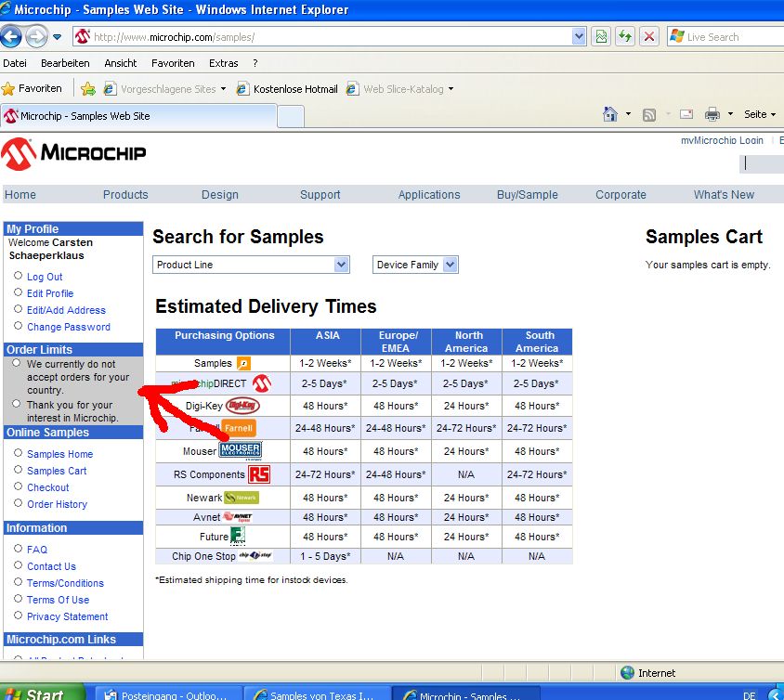784x700 pixels.
Task: Open the Favoriten star button
Action: [32, 89]
